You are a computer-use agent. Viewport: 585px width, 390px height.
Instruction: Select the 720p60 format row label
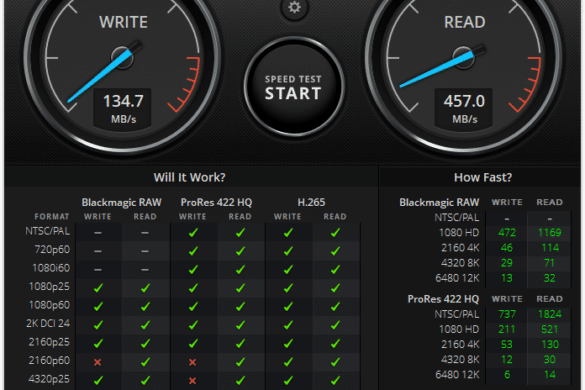click(52, 249)
